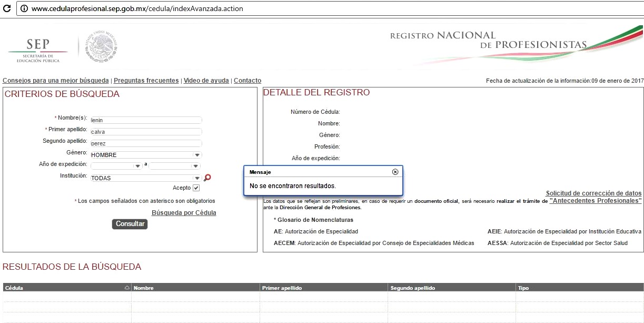This screenshot has height=323, width=644.
Task: Toggle the Acepto checkbox
Action: tap(196, 188)
